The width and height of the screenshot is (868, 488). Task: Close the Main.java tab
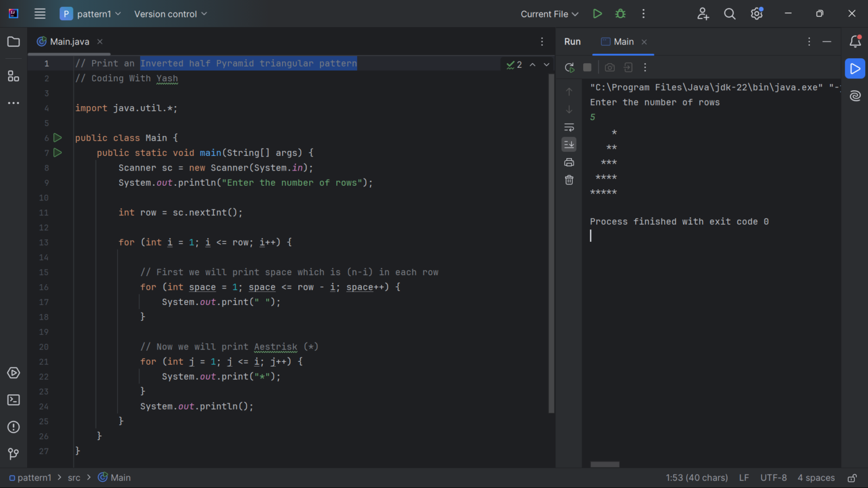click(100, 42)
